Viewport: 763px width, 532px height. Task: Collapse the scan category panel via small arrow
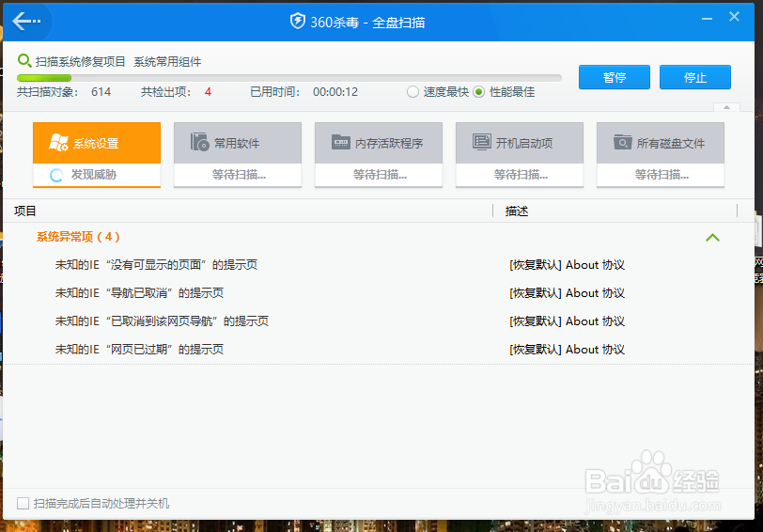726,107
